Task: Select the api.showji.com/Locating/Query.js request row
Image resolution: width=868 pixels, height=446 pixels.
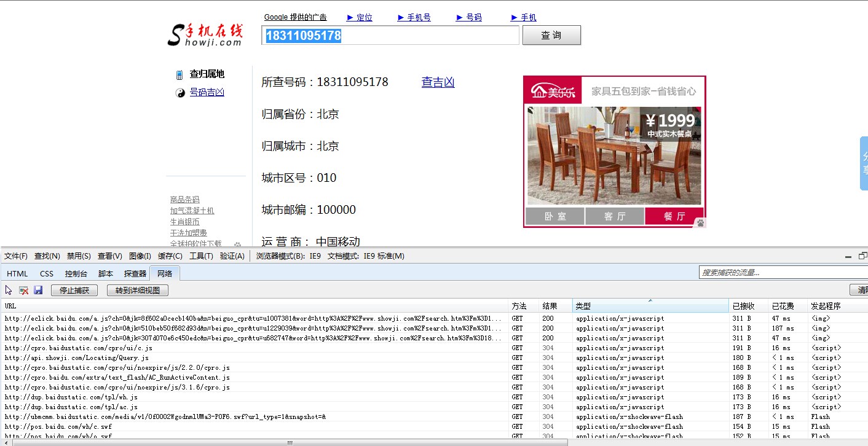Action: 434,358
